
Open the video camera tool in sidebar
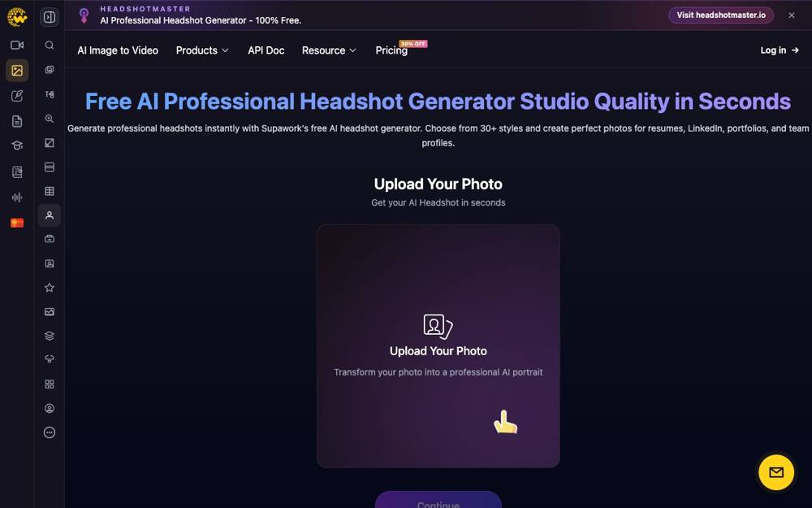(17, 45)
